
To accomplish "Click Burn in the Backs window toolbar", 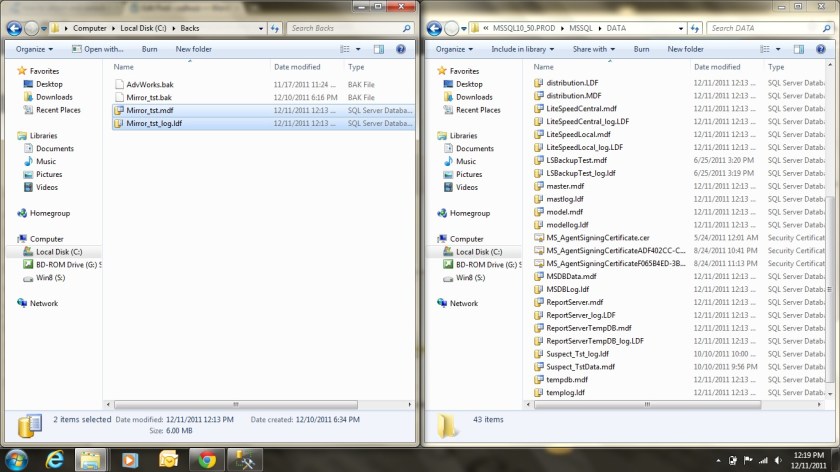I will pos(149,48).
